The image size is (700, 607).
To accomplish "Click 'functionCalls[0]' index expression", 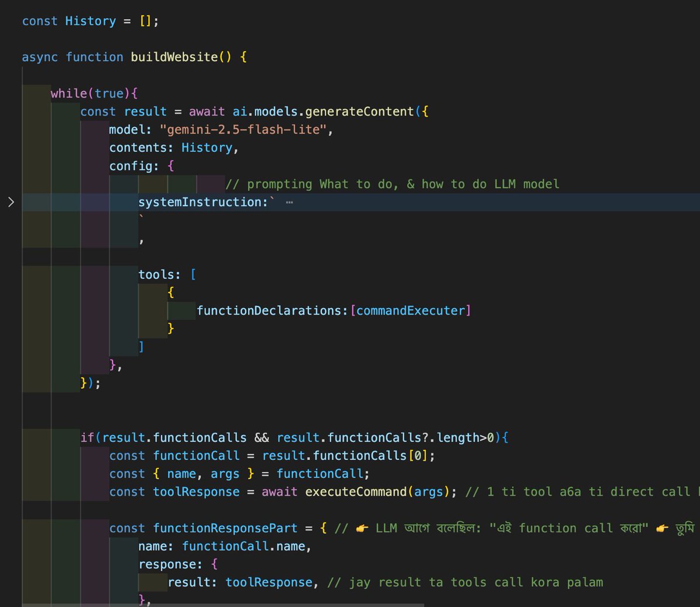I will click(x=371, y=455).
